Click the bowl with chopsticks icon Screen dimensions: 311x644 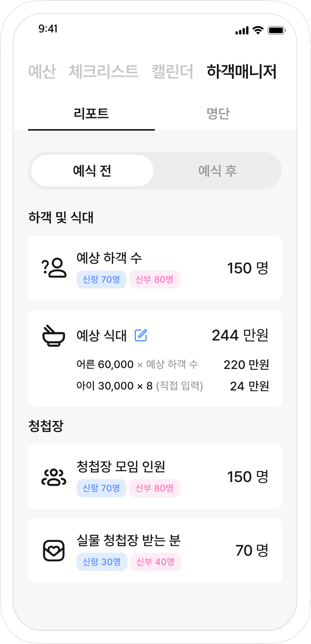(54, 336)
